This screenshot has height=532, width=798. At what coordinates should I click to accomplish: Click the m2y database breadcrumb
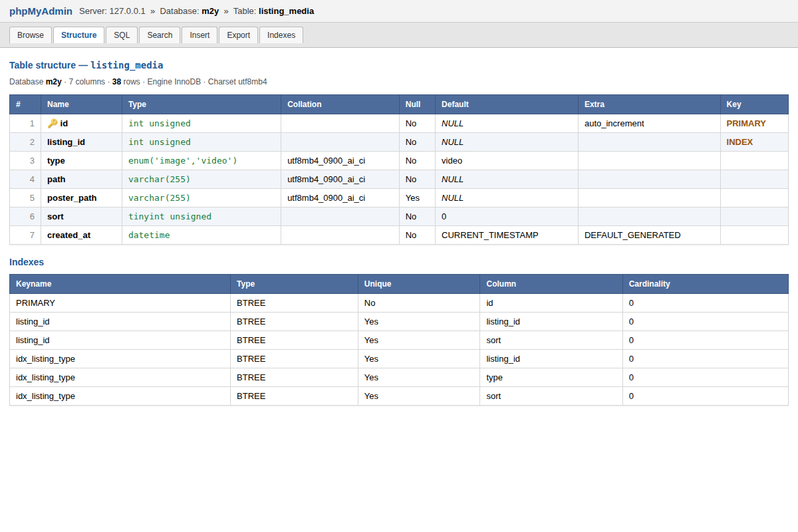[210, 11]
